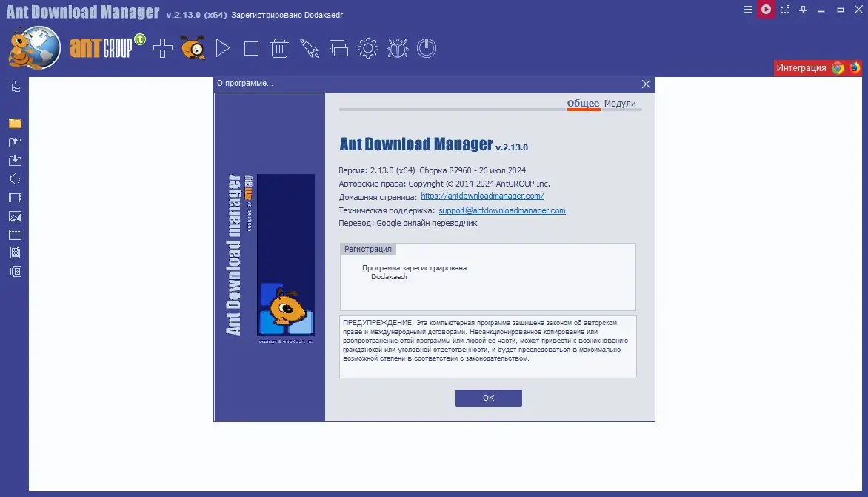Click the Версия: 2.13.0 (x64) line
Screen dimensions: 868x497
click(433, 170)
